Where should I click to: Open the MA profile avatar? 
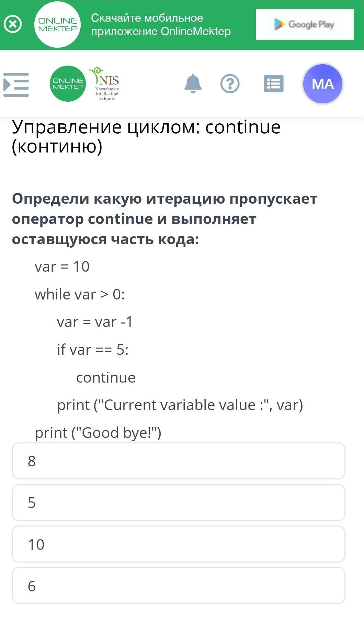click(x=323, y=84)
